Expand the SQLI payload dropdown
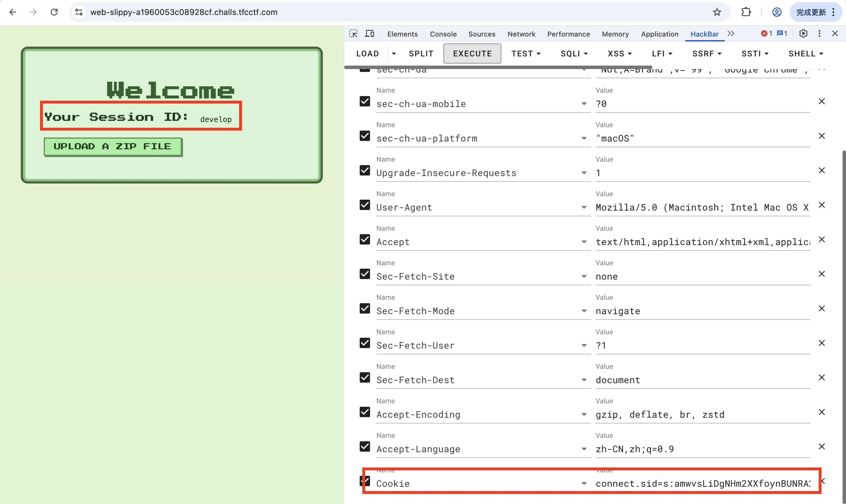 coord(574,54)
